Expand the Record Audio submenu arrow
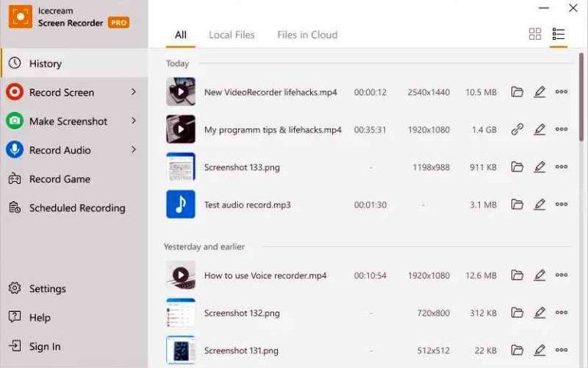This screenshot has height=368, width=588. [133, 149]
